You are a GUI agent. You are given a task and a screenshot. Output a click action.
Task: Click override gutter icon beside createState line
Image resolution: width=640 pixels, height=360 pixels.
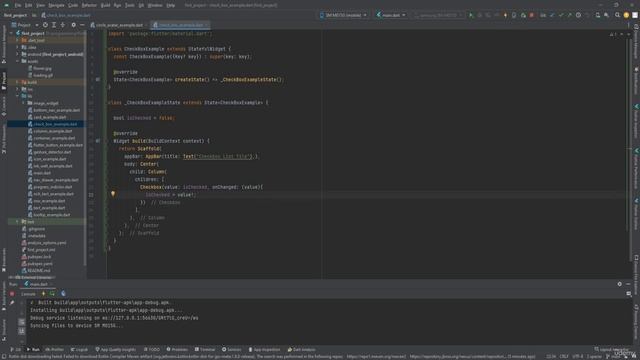[98, 80]
